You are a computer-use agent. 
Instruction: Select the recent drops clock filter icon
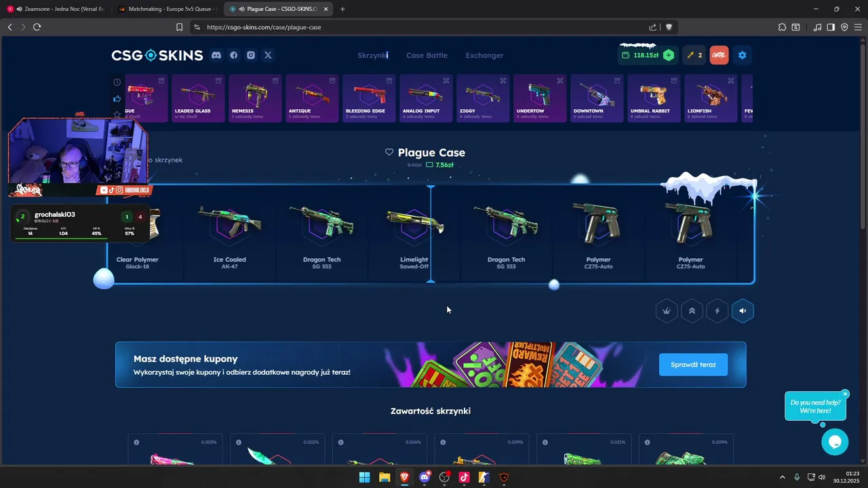point(117,82)
